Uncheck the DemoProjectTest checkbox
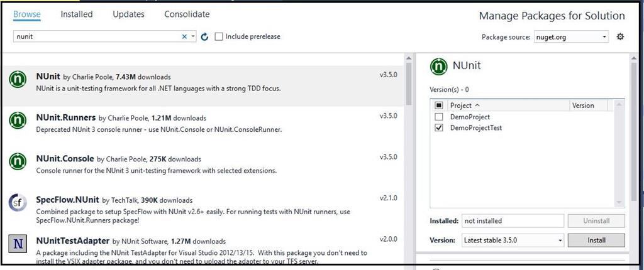The image size is (644, 270). point(438,127)
